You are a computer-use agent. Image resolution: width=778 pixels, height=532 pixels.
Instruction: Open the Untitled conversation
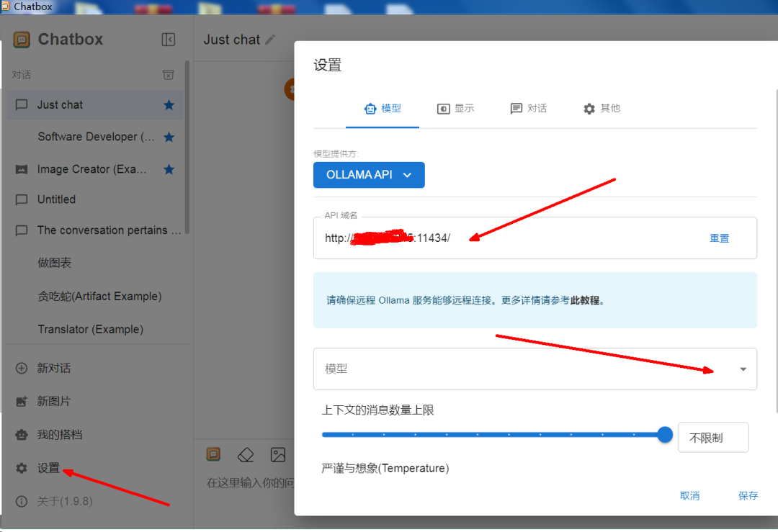click(95, 199)
